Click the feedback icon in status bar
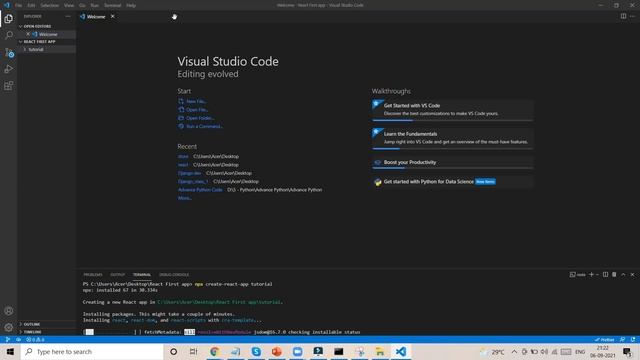 click(622, 340)
